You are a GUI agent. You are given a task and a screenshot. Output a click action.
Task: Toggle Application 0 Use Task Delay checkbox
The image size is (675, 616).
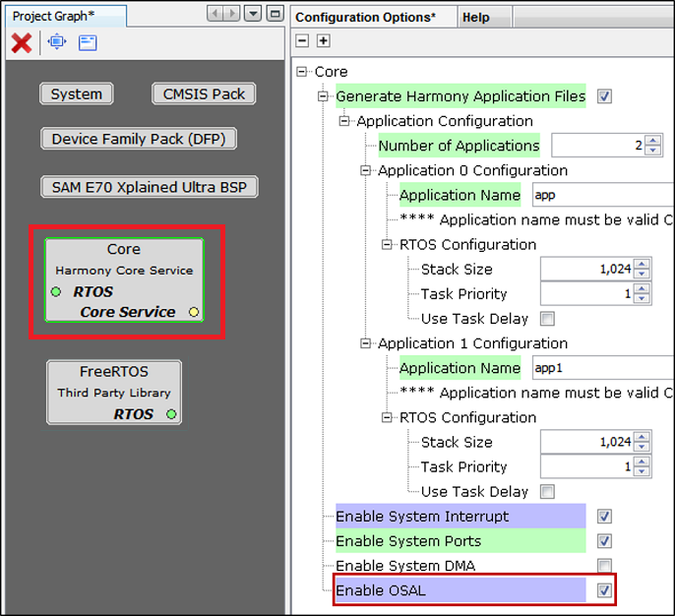coord(547,319)
